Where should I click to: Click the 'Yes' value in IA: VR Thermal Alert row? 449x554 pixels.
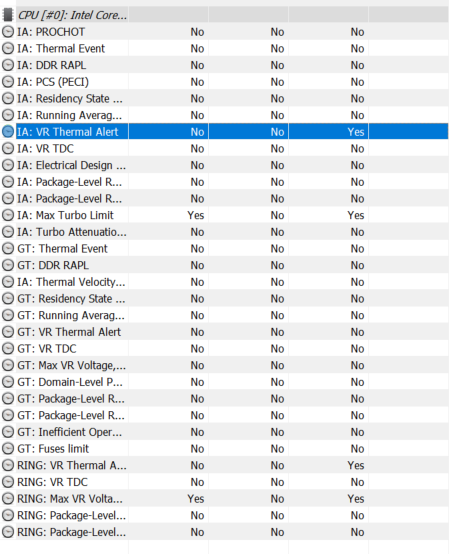pyautogui.click(x=356, y=132)
